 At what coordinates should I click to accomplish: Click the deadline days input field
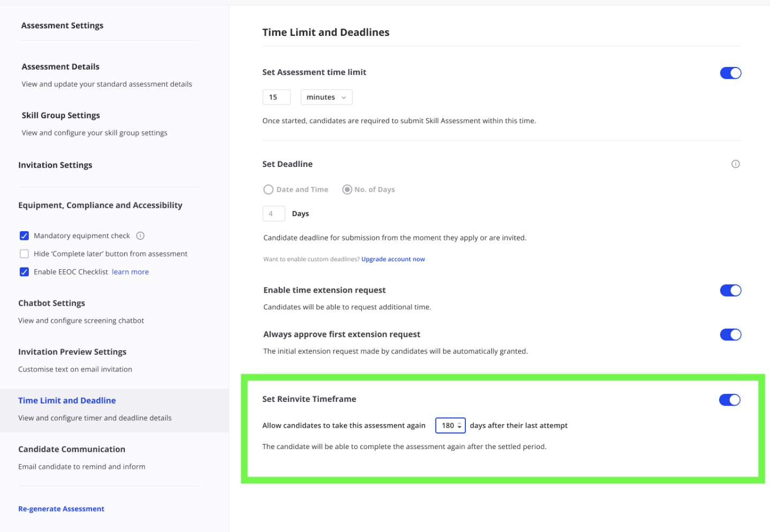click(x=274, y=214)
